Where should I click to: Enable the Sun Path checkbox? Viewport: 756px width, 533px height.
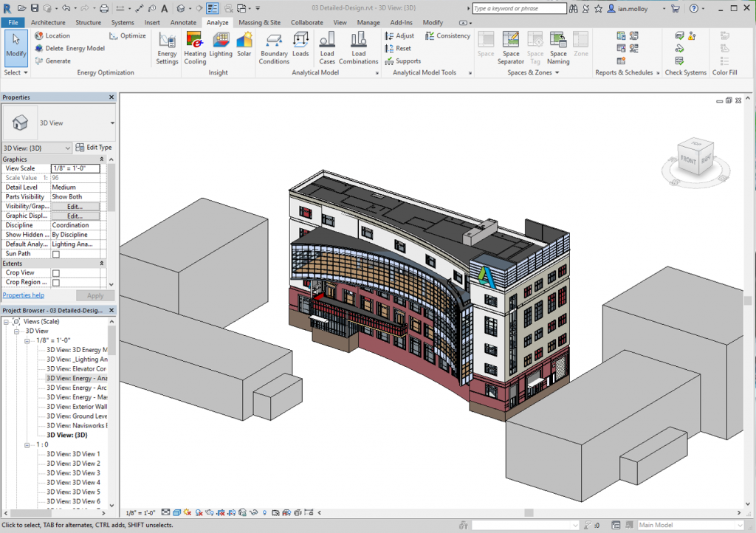(x=55, y=254)
